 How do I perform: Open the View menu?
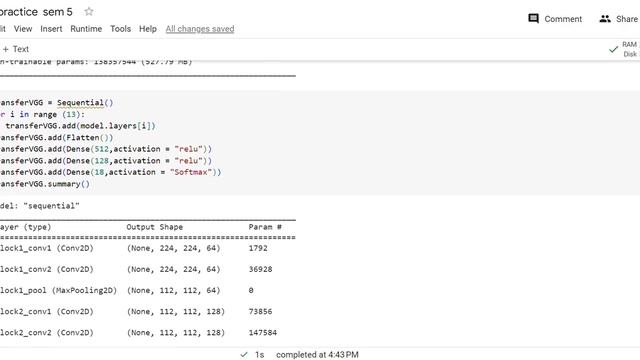pos(23,29)
